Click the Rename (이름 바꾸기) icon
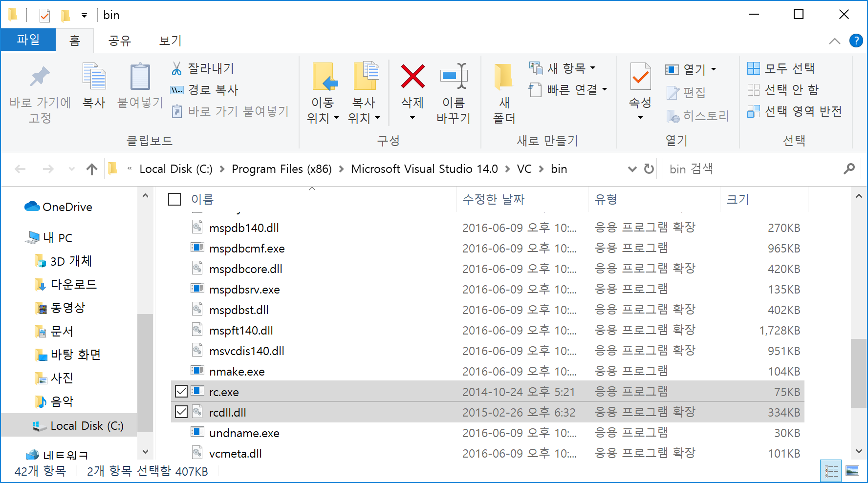Screen dimensions: 868x483 454,77
